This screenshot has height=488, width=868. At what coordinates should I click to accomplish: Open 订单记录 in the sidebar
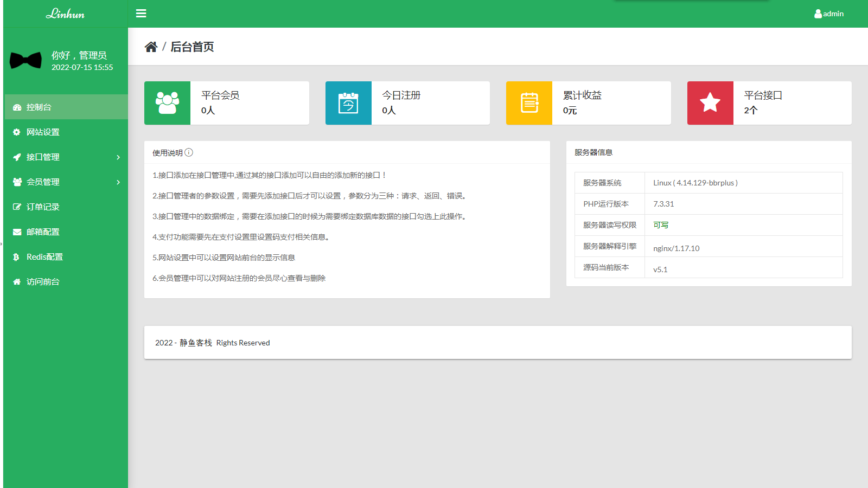click(43, 207)
